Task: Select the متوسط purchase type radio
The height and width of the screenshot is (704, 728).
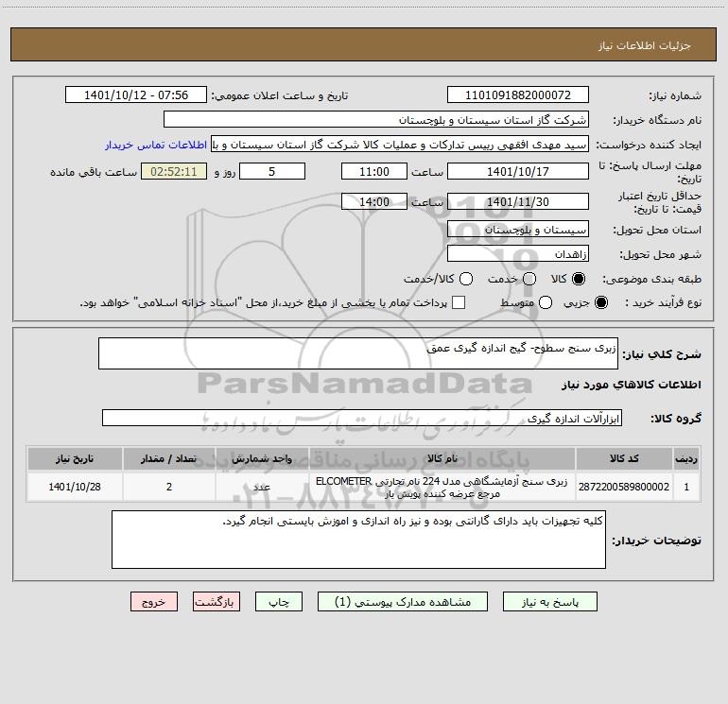Action: pyautogui.click(x=546, y=302)
